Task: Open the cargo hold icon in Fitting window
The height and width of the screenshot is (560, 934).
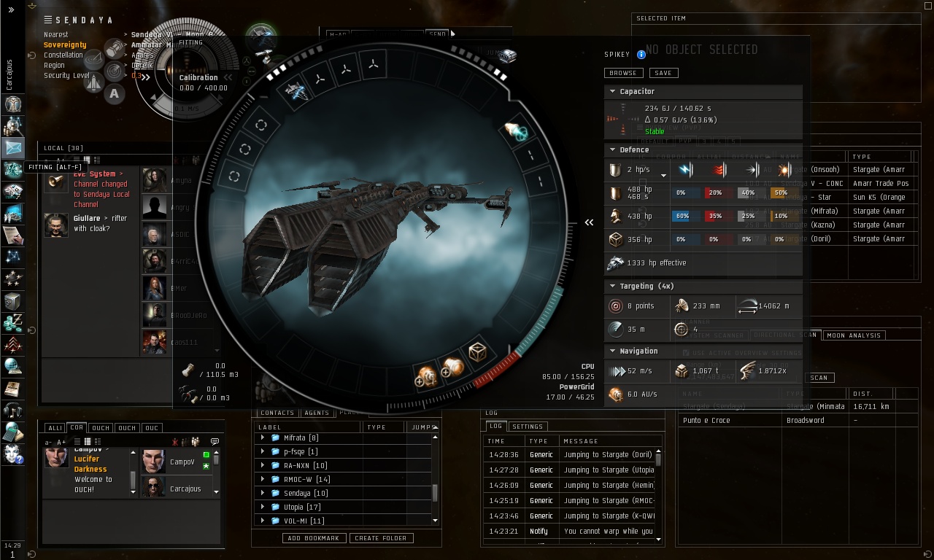Action: tap(189, 370)
